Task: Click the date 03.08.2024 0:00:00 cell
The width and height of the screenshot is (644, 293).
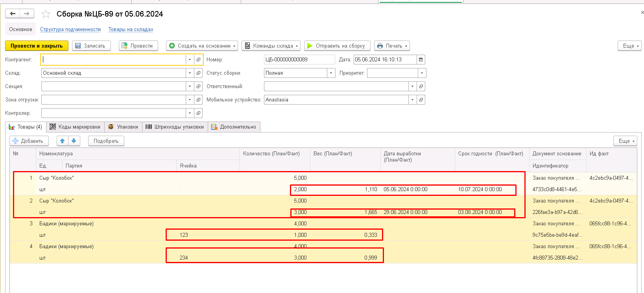Action: click(x=480, y=212)
